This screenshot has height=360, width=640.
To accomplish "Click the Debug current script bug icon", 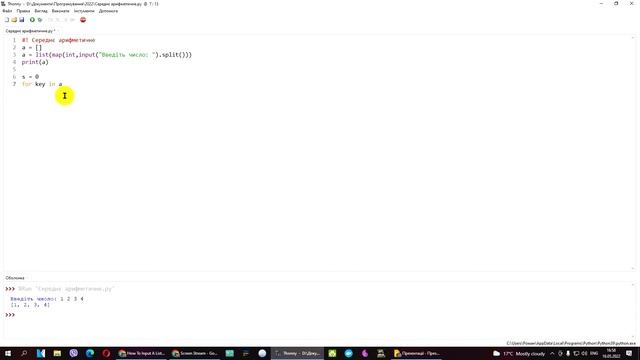I will click(40, 20).
